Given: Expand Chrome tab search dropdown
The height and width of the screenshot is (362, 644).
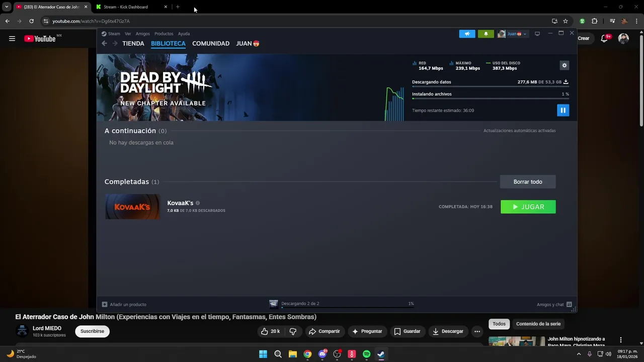Looking at the screenshot, I should pos(7,7).
